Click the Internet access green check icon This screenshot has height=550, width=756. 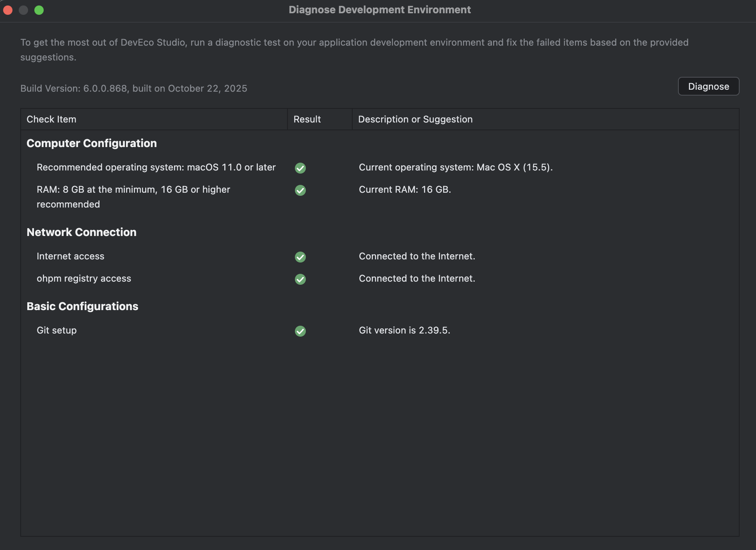pos(300,257)
